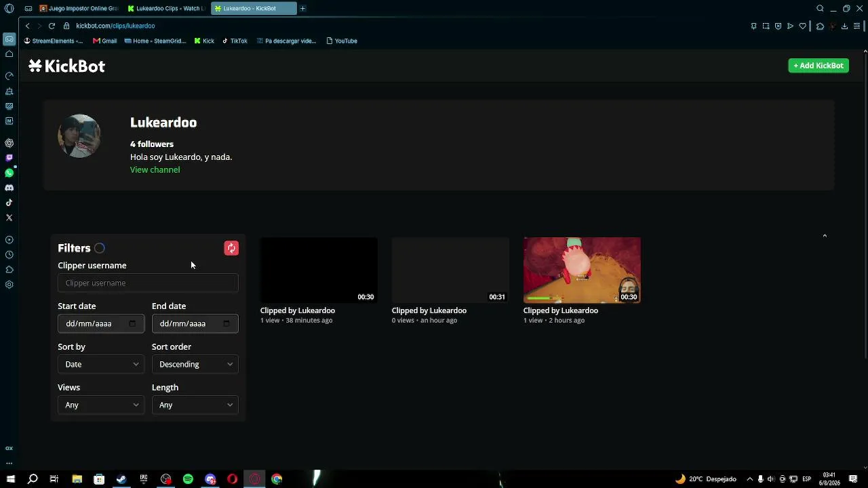This screenshot has width=868, height=488.
Task: Reload the page with the refresh icon
Action: [x=52, y=26]
